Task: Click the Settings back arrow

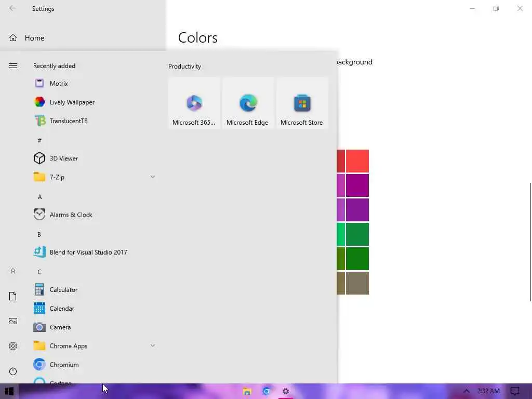Action: click(x=12, y=8)
